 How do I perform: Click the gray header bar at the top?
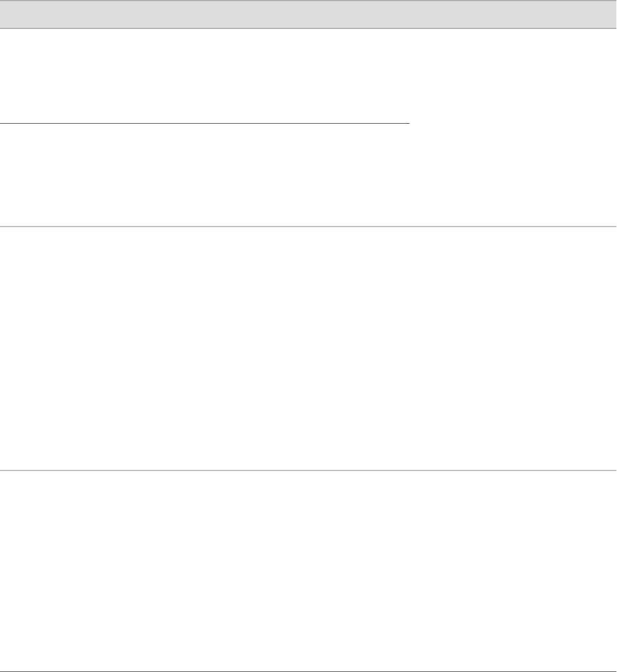coord(308,14)
